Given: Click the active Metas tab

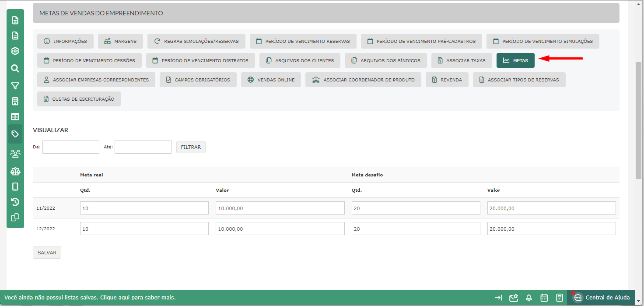Looking at the screenshot, I should coord(515,60).
